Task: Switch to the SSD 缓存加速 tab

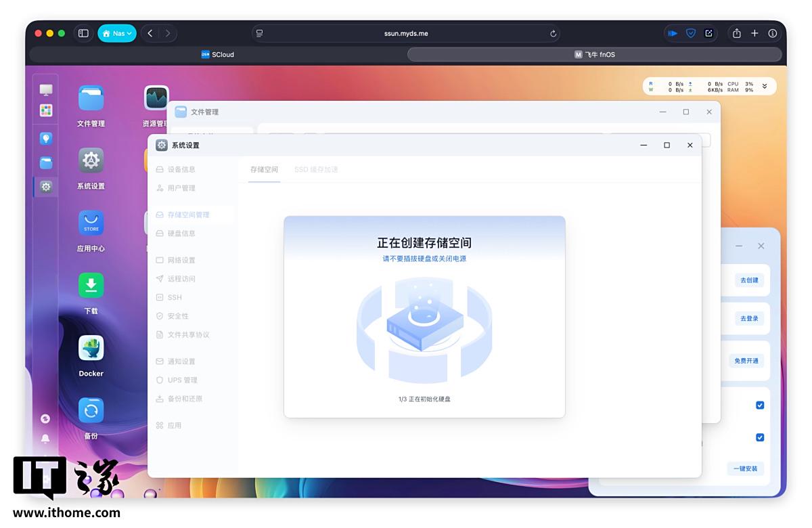Action: 316,169
